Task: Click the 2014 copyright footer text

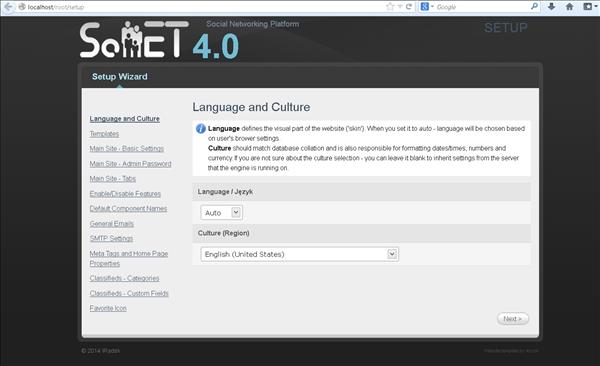Action: coord(101,351)
